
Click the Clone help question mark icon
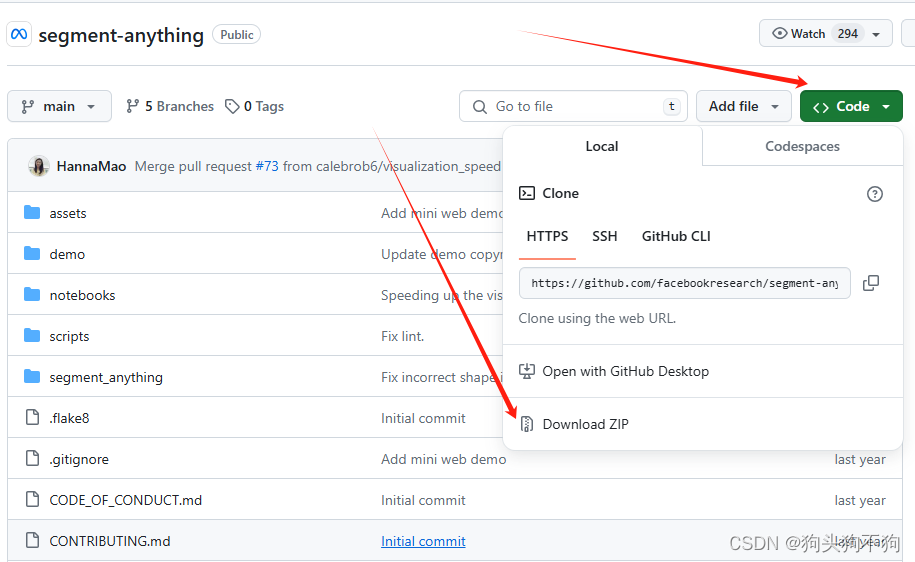874,194
